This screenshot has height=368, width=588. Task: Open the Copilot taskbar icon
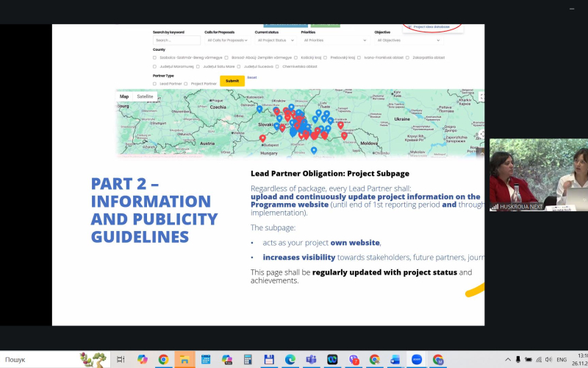pyautogui.click(x=143, y=359)
